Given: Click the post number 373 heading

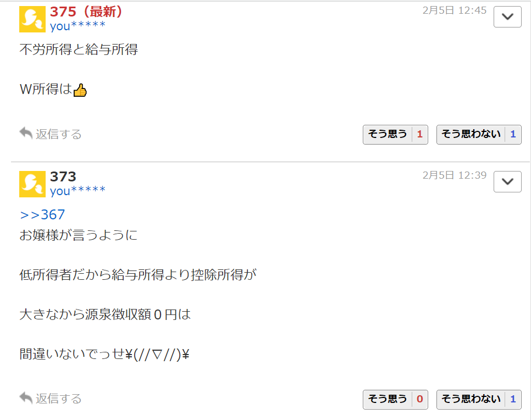Looking at the screenshot, I should [63, 176].
